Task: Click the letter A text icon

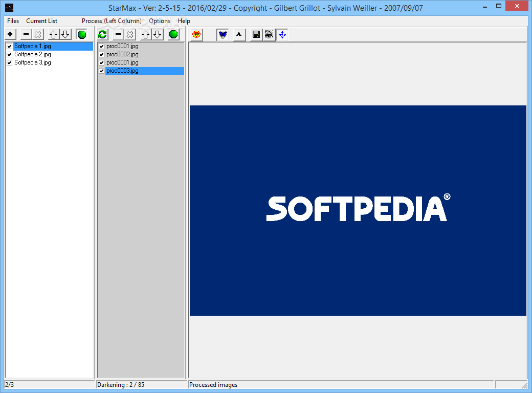Action: (x=239, y=34)
